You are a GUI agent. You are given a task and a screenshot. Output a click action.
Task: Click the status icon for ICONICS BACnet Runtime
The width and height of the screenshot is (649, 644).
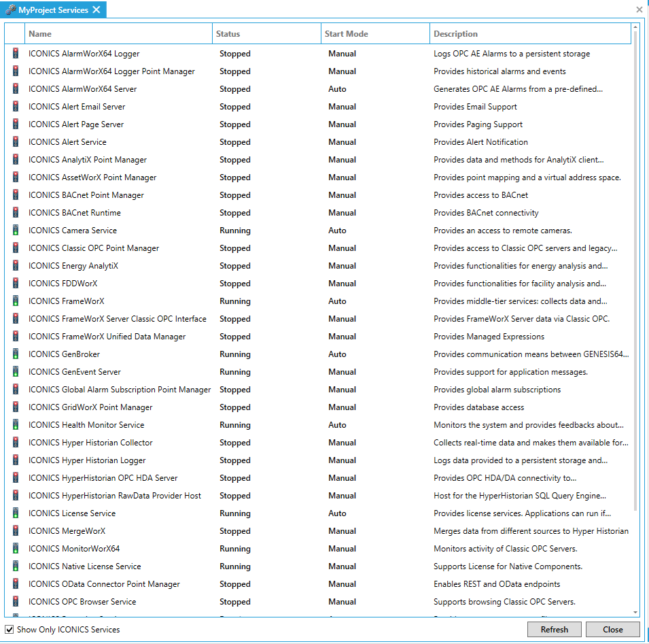[16, 213]
